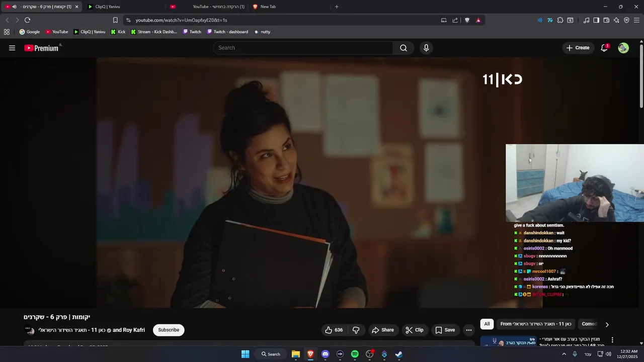
Task: Open the YouTube bookmark
Action: click(x=56, y=32)
